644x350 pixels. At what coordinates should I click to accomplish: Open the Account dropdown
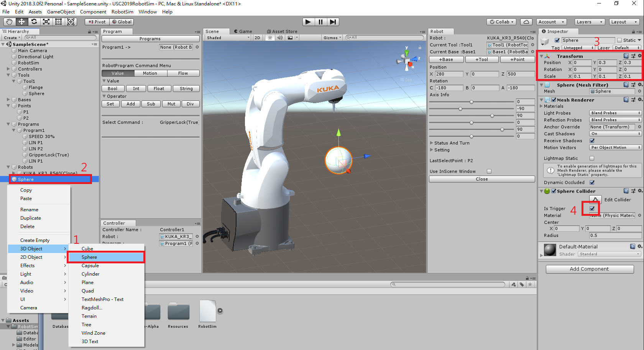(552, 22)
